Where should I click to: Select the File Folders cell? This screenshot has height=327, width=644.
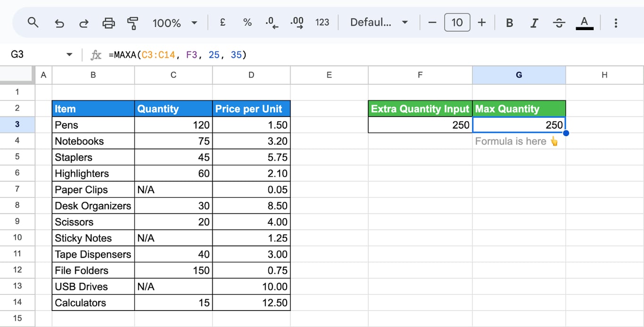click(x=93, y=270)
